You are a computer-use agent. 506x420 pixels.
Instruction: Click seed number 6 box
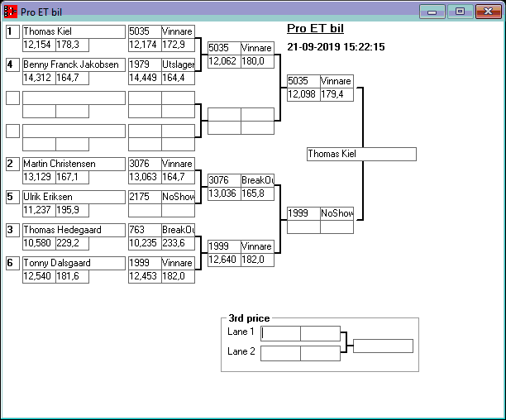(12, 263)
